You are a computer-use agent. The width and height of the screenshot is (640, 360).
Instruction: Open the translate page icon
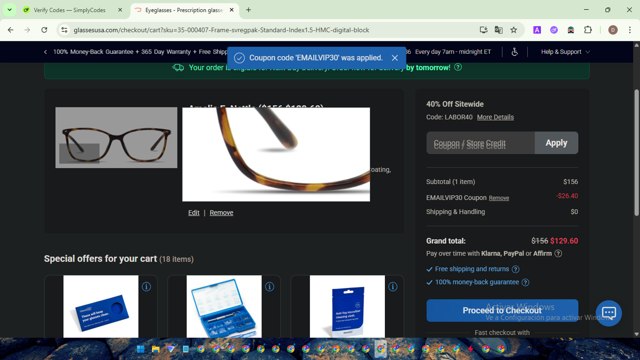498,30
